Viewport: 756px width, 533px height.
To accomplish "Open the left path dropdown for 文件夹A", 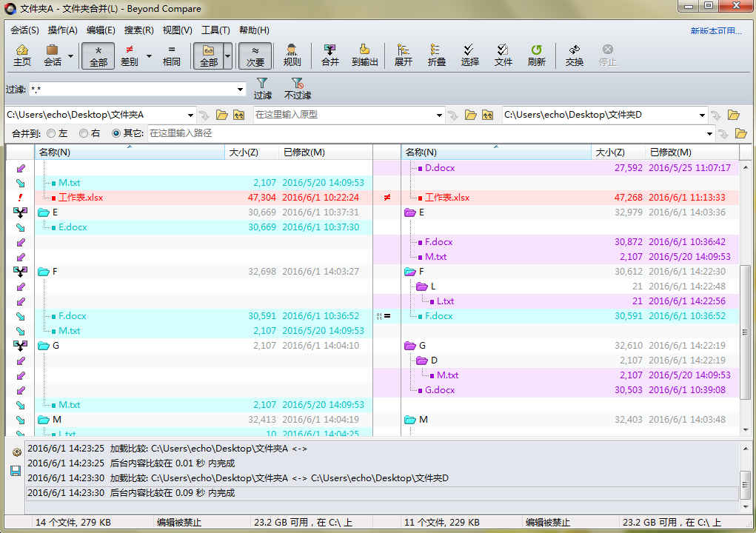I will pos(191,115).
